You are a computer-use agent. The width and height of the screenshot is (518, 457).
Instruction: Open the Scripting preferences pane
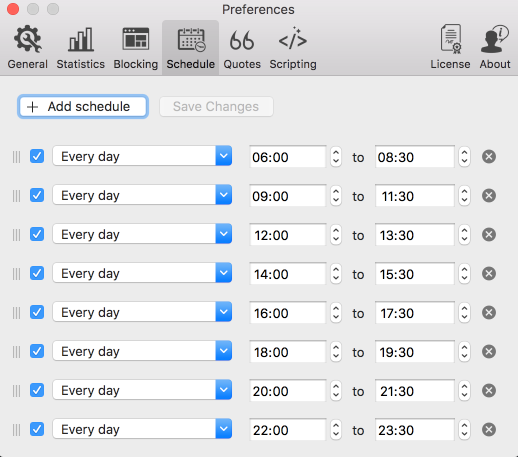[x=293, y=47]
